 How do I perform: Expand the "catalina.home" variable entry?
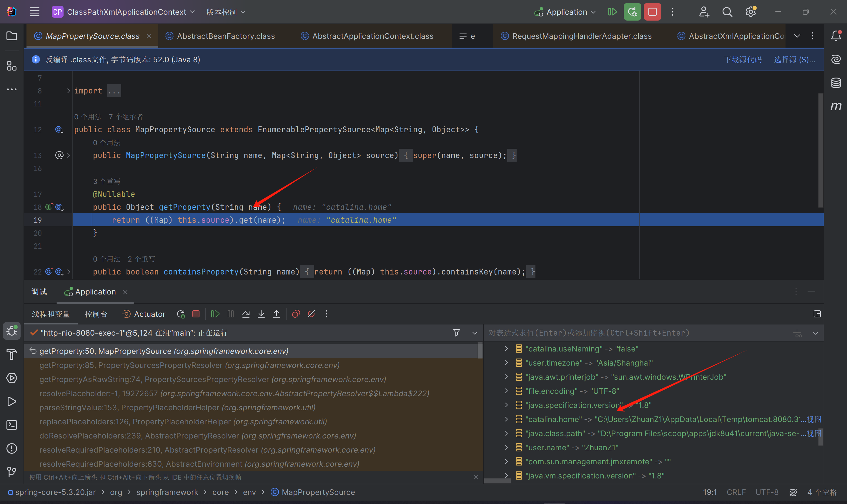tap(506, 419)
